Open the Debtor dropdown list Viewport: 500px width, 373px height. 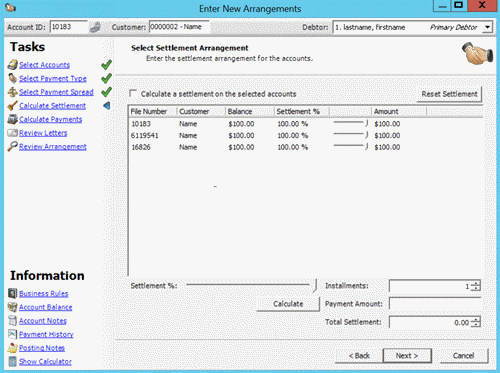(487, 27)
